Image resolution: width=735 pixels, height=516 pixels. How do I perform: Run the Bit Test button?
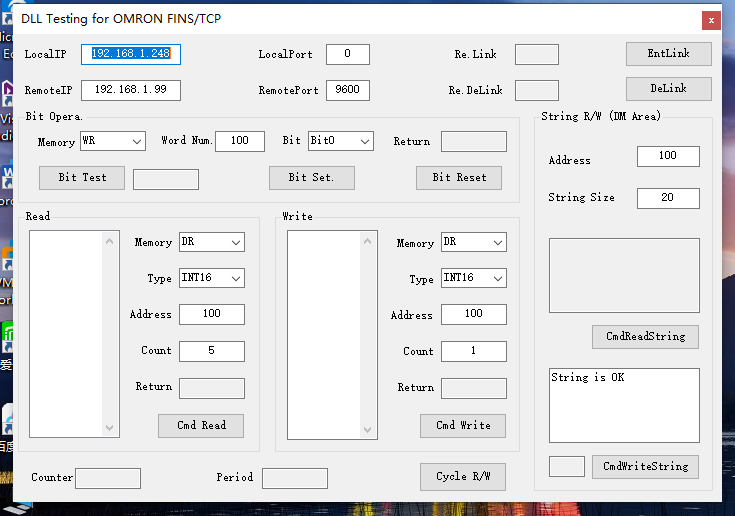82,178
